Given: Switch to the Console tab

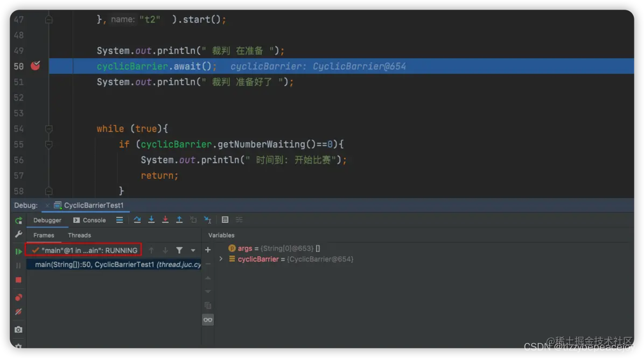Looking at the screenshot, I should pos(89,220).
